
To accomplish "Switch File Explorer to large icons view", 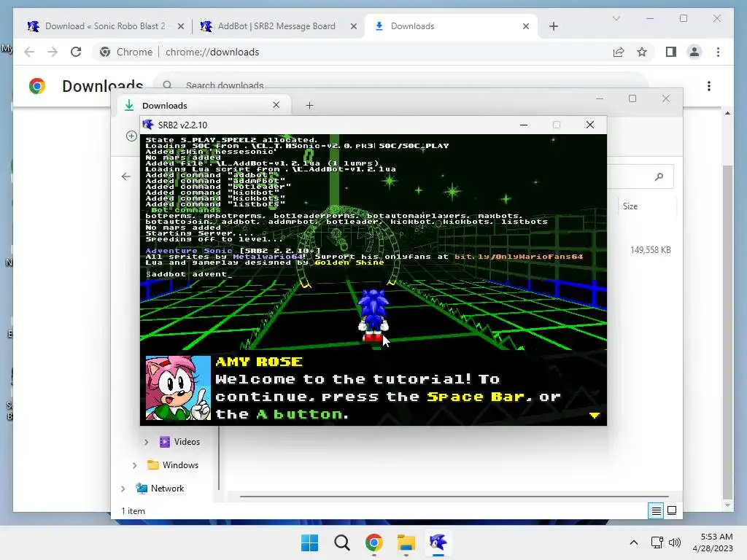I will coord(672,511).
